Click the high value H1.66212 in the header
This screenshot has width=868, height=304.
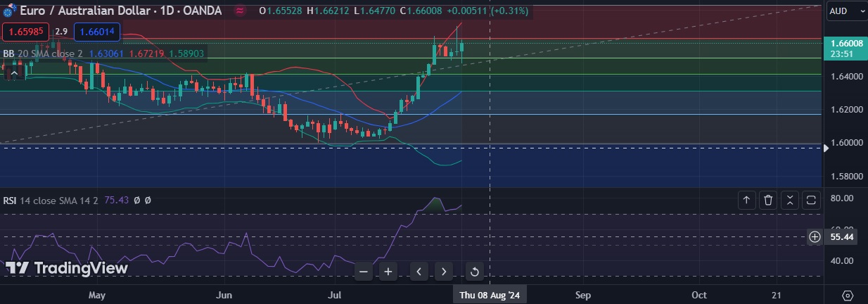[328, 11]
